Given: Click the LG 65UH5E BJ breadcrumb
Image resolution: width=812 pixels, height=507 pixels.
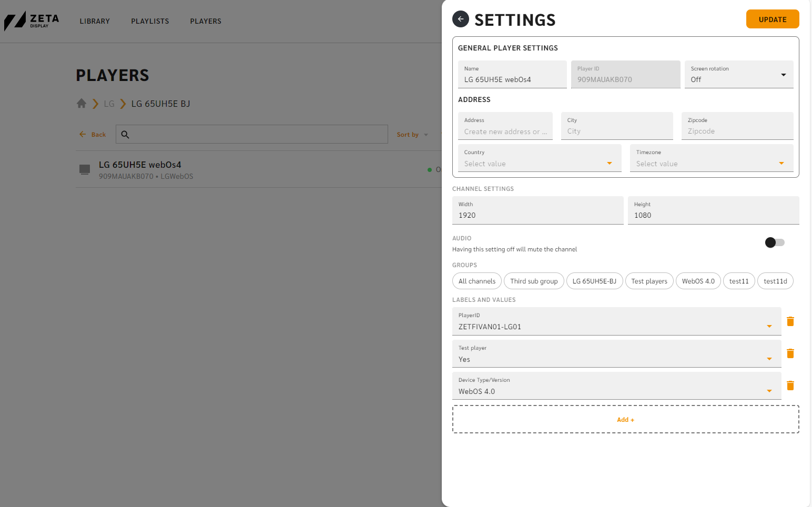Looking at the screenshot, I should [x=160, y=104].
